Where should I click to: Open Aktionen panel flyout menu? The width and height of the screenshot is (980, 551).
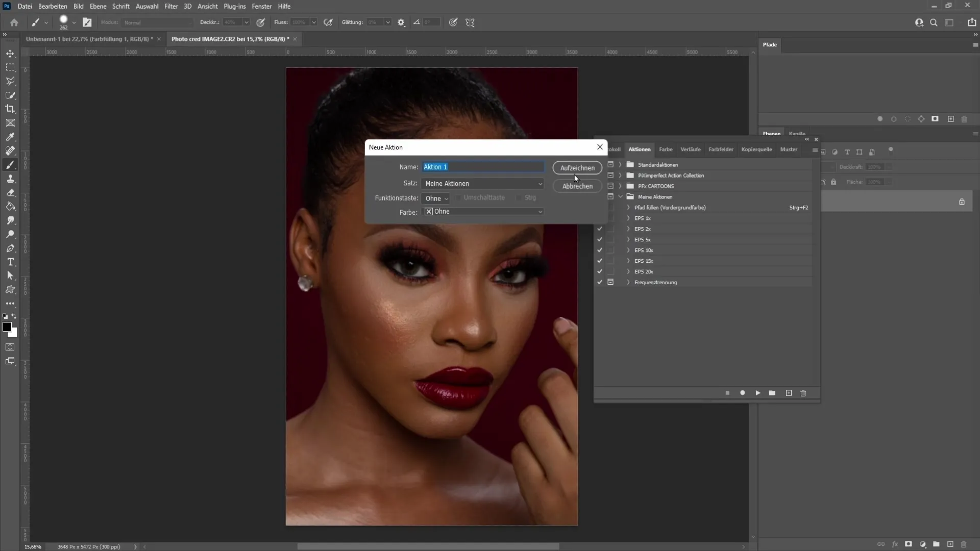815,150
